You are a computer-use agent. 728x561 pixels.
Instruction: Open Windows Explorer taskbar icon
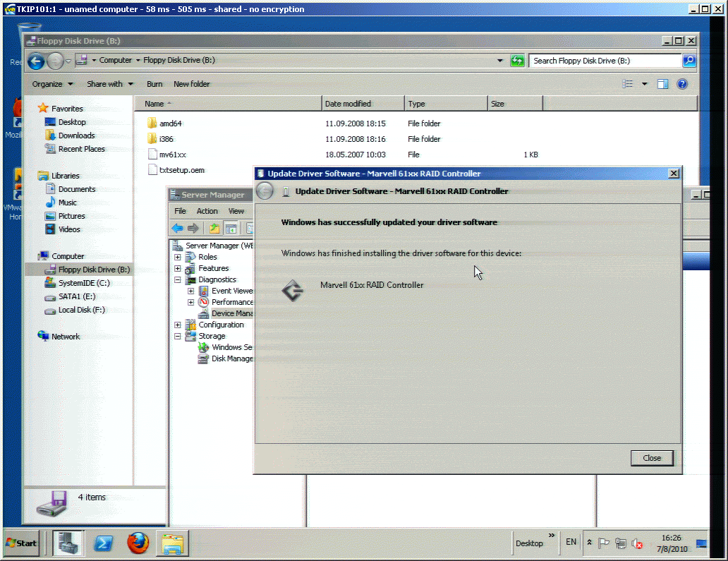173,543
